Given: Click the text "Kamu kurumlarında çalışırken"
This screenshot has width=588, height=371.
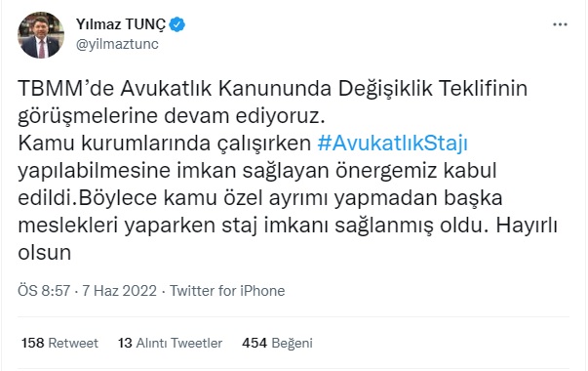Looking at the screenshot, I should pos(165,144).
